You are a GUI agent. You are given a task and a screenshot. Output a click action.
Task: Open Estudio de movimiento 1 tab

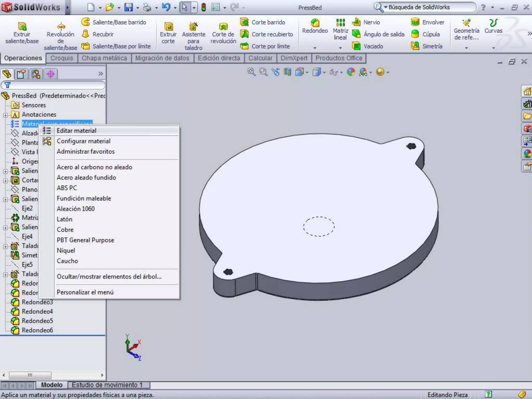pos(107,385)
